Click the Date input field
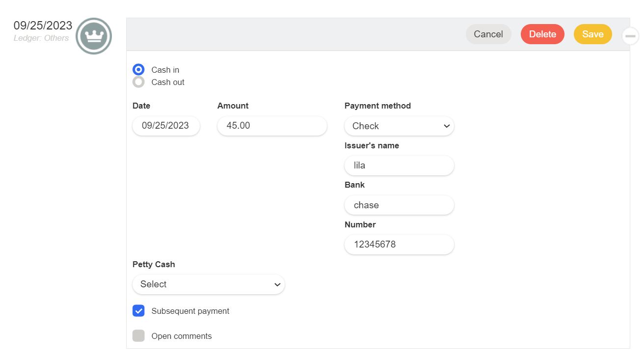Viewport: 644px width, 360px height. point(166,126)
